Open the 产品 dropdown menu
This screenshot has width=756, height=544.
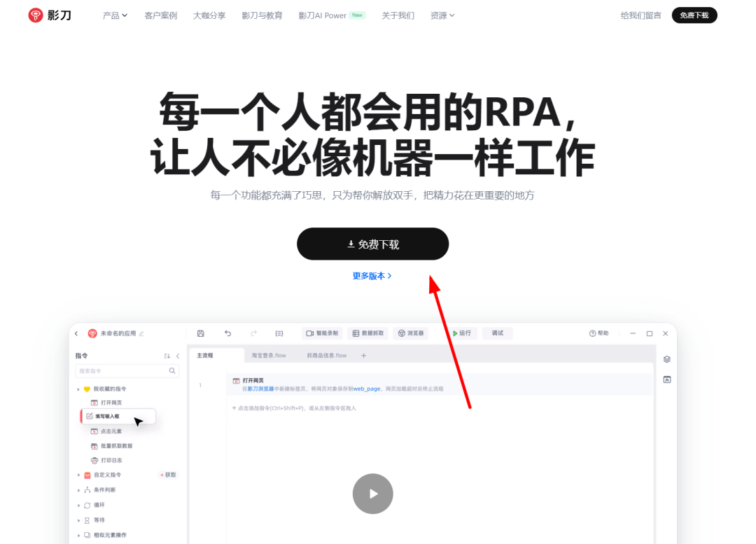115,15
